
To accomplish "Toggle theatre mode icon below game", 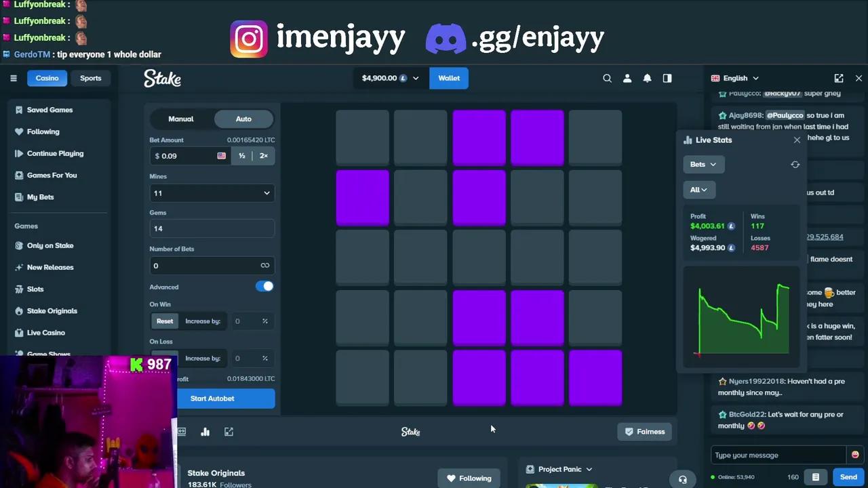I will tap(182, 432).
